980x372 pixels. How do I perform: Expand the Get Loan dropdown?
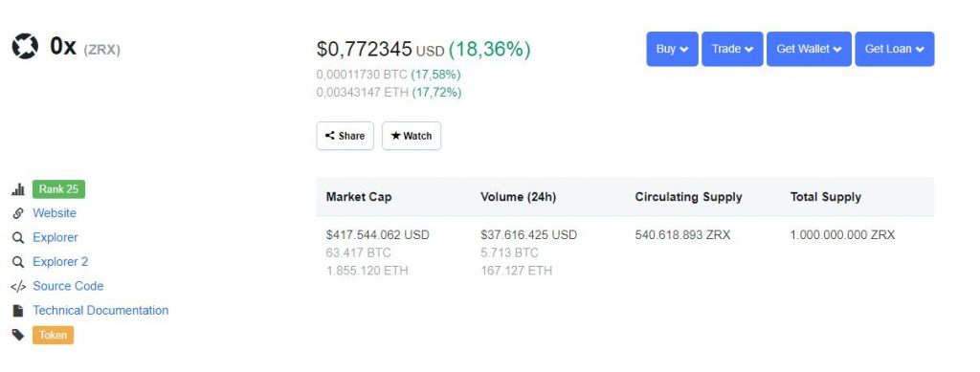coord(895,49)
